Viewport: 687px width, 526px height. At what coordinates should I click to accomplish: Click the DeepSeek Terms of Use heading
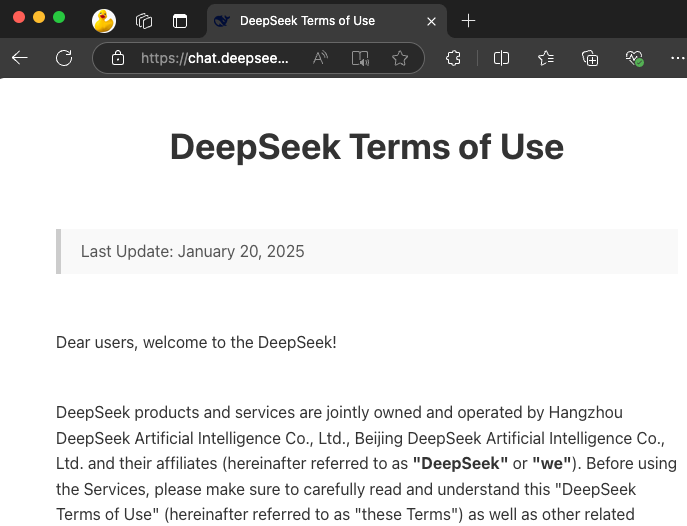pos(367,147)
